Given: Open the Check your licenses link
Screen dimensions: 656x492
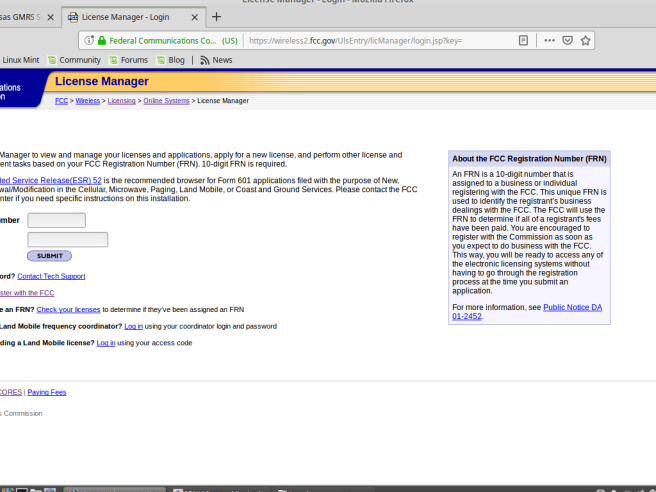Looking at the screenshot, I should [68, 310].
